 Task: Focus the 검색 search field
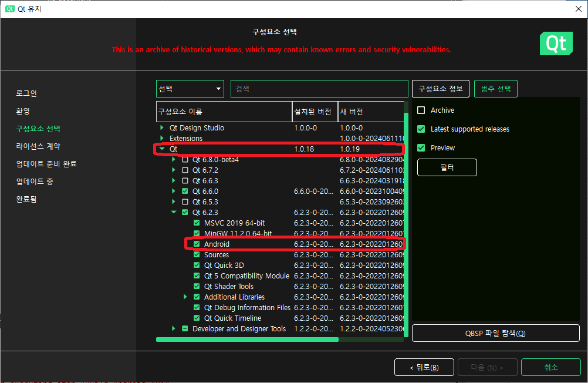click(x=319, y=89)
